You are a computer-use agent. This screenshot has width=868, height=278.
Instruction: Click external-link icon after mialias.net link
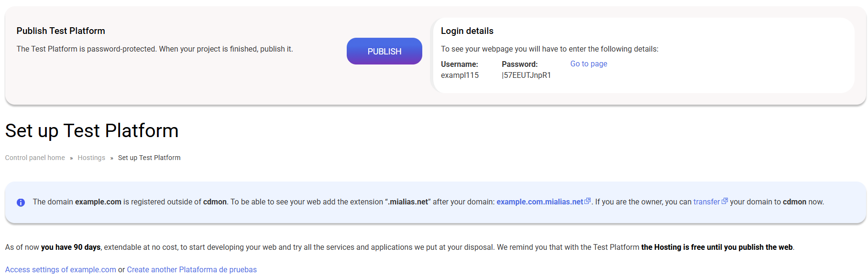tap(588, 201)
